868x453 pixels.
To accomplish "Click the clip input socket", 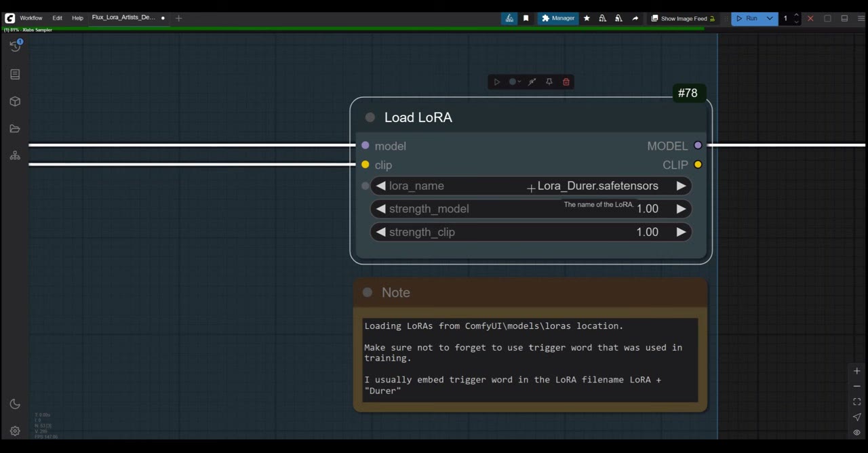I will coord(366,164).
